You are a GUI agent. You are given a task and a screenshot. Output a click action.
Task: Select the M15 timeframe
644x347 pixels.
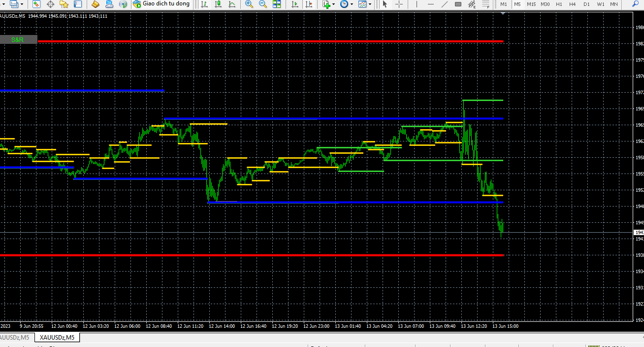pos(531,4)
